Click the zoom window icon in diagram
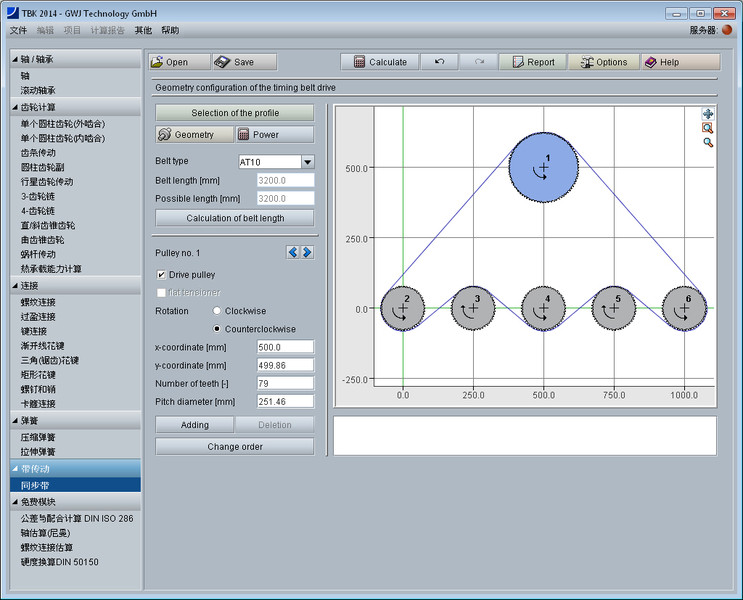 pyautogui.click(x=708, y=128)
